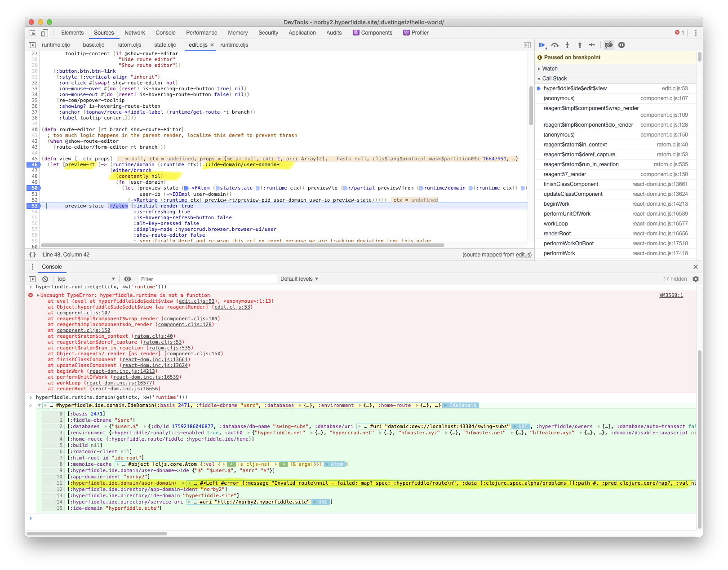This screenshot has width=728, height=570.
Task: Open the ratom.cljs file tab
Action: click(129, 45)
